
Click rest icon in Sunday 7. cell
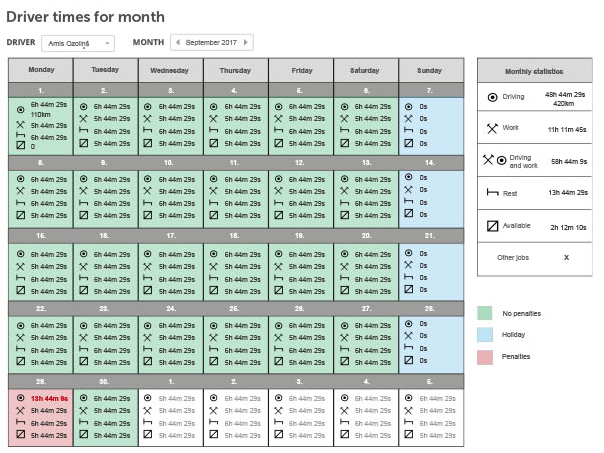[408, 131]
